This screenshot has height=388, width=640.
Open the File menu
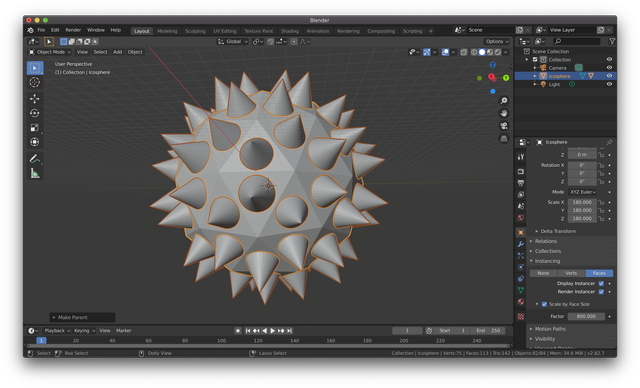coord(41,30)
